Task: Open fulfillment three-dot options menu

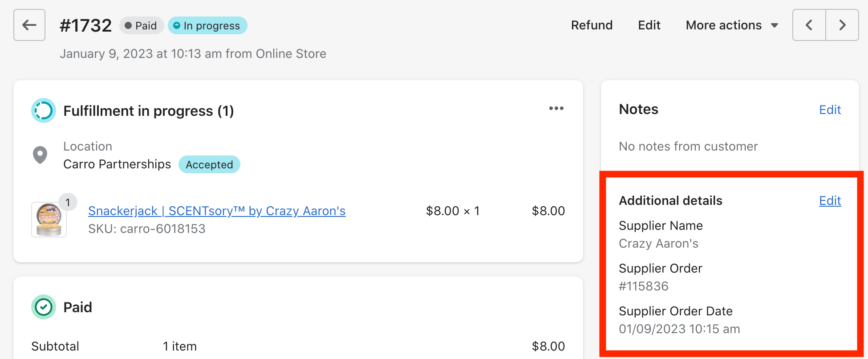Action: (x=556, y=109)
